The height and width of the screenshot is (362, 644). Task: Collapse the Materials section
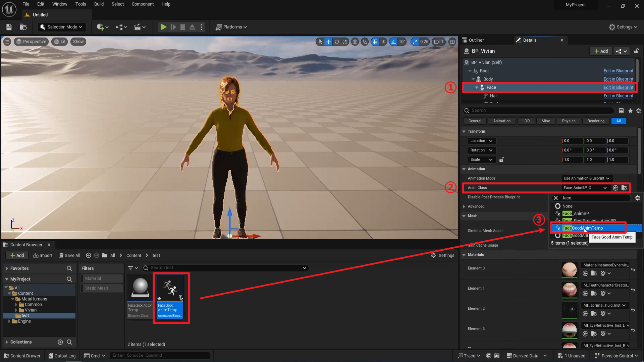(464, 255)
